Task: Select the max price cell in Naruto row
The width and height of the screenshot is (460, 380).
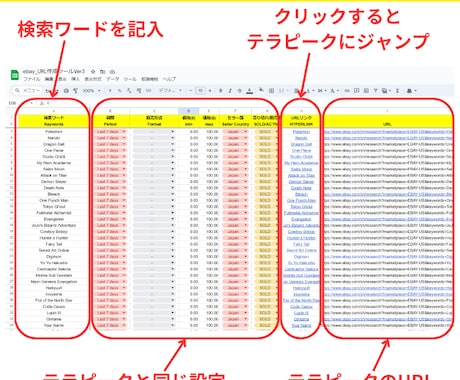Action: [x=209, y=138]
